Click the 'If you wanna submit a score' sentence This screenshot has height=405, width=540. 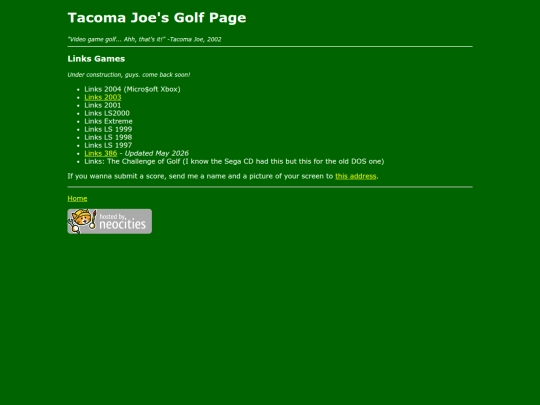point(223,176)
